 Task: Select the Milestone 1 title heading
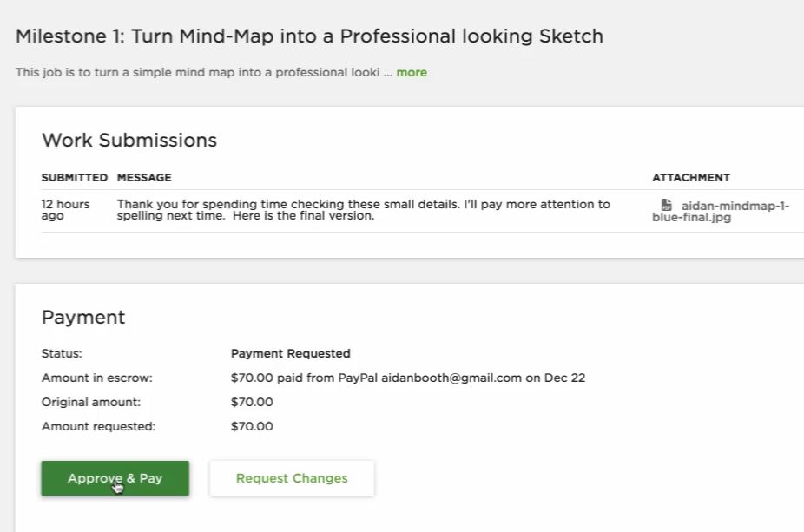(x=309, y=36)
